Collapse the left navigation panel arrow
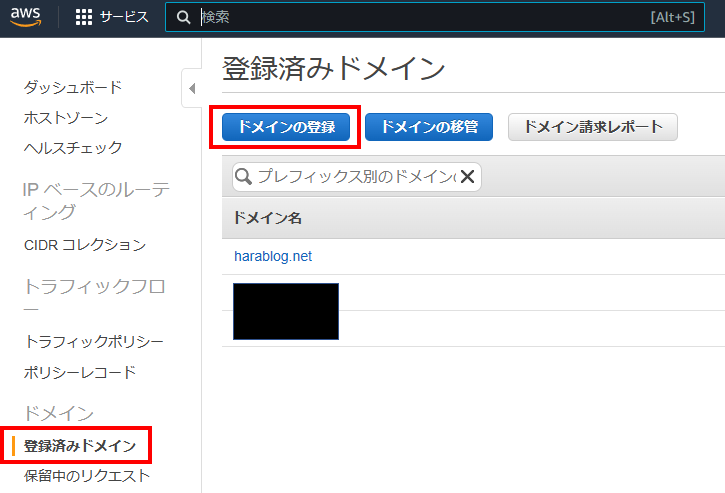The height and width of the screenshot is (493, 725). 192,88
